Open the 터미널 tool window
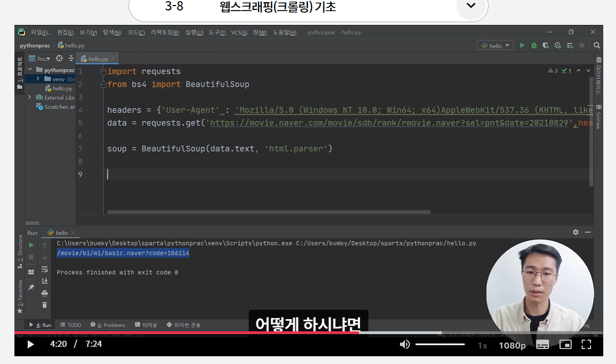 (146, 325)
